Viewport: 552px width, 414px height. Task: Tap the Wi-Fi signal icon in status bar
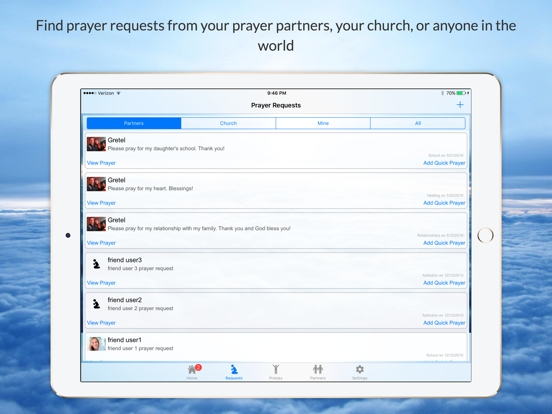(119, 93)
